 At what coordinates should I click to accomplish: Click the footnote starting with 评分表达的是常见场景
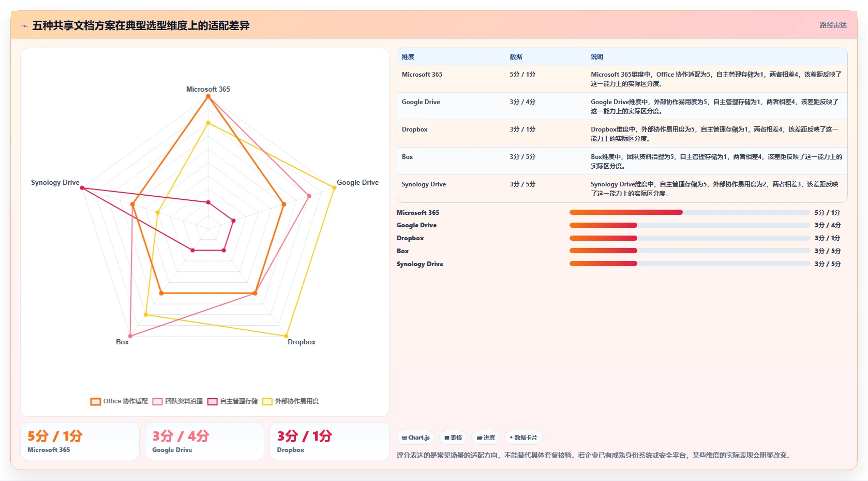pyautogui.click(x=594, y=455)
